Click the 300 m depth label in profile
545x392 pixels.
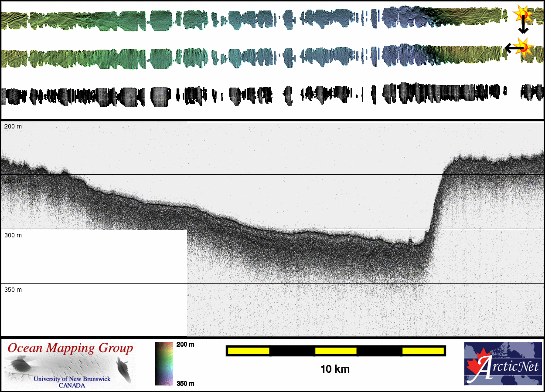13,235
